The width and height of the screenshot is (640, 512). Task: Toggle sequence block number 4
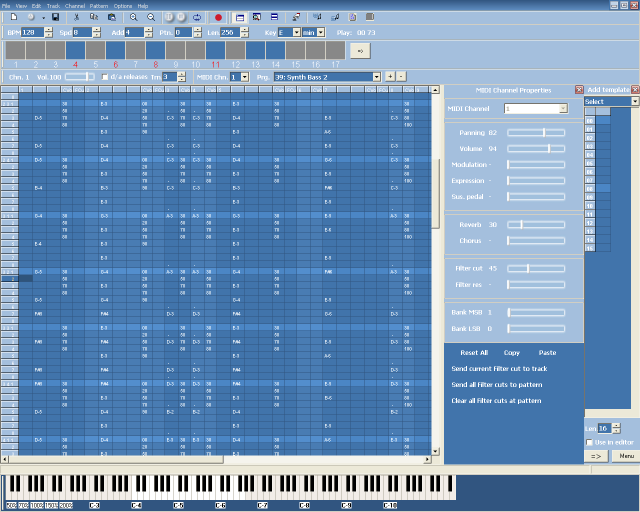tap(75, 51)
